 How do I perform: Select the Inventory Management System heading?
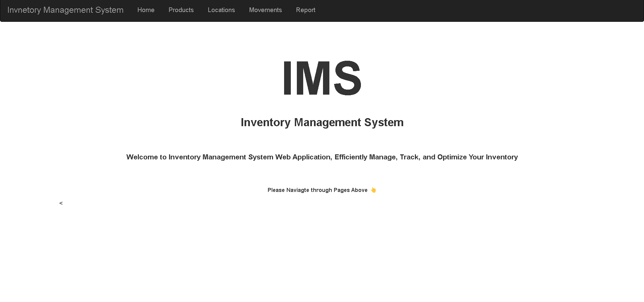click(322, 122)
